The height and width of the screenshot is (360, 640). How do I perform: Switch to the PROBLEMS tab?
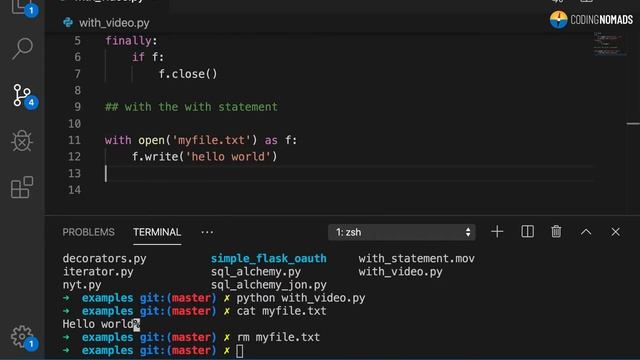coord(88,232)
